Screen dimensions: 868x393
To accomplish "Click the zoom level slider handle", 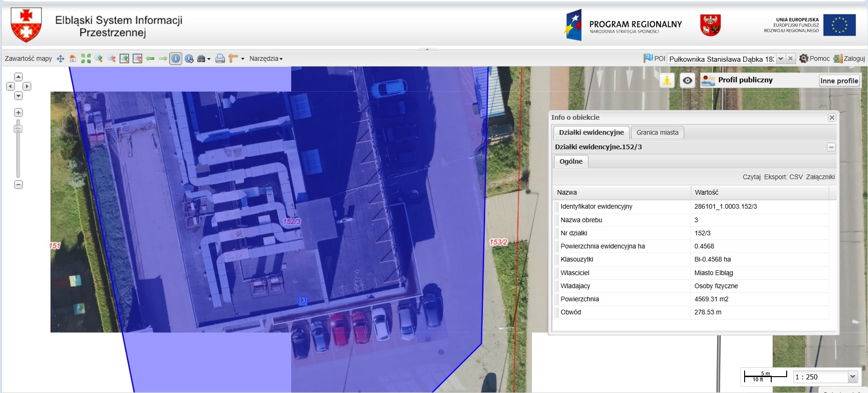I will pos(18,129).
